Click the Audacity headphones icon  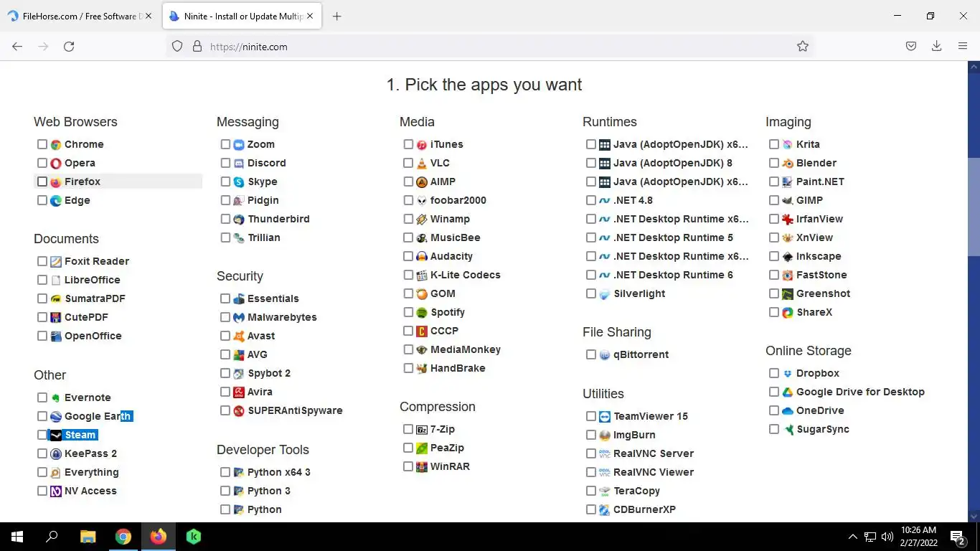422,256
